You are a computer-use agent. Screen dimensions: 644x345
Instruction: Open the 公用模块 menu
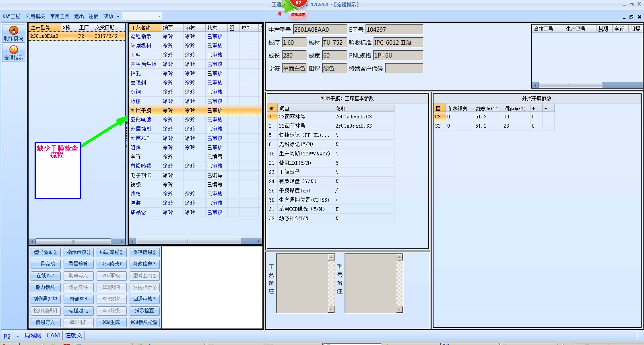(35, 16)
